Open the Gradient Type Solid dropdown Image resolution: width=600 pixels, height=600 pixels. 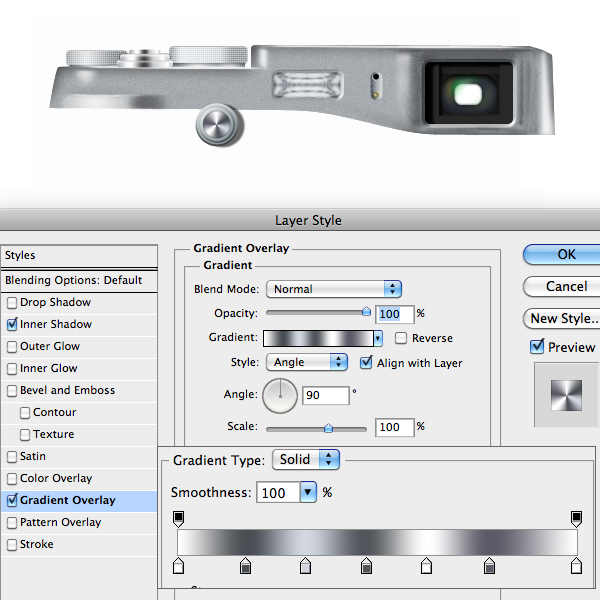[306, 460]
